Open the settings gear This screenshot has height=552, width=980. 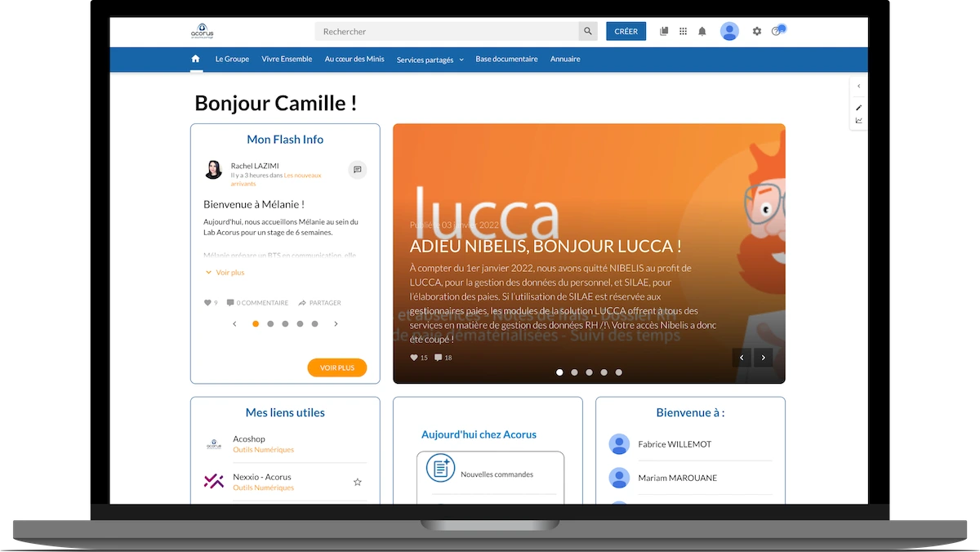757,31
